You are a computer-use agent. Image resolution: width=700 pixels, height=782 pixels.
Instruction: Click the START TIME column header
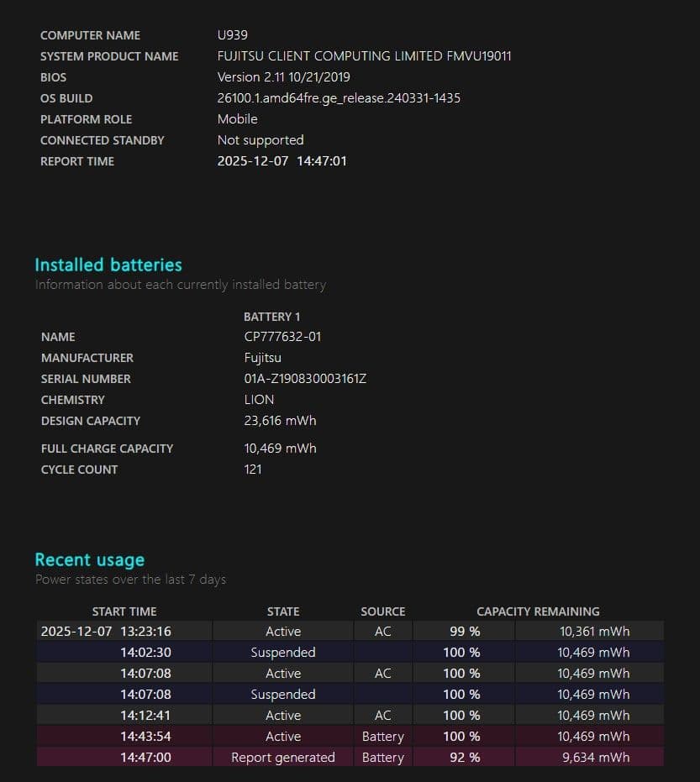pyautogui.click(x=124, y=611)
